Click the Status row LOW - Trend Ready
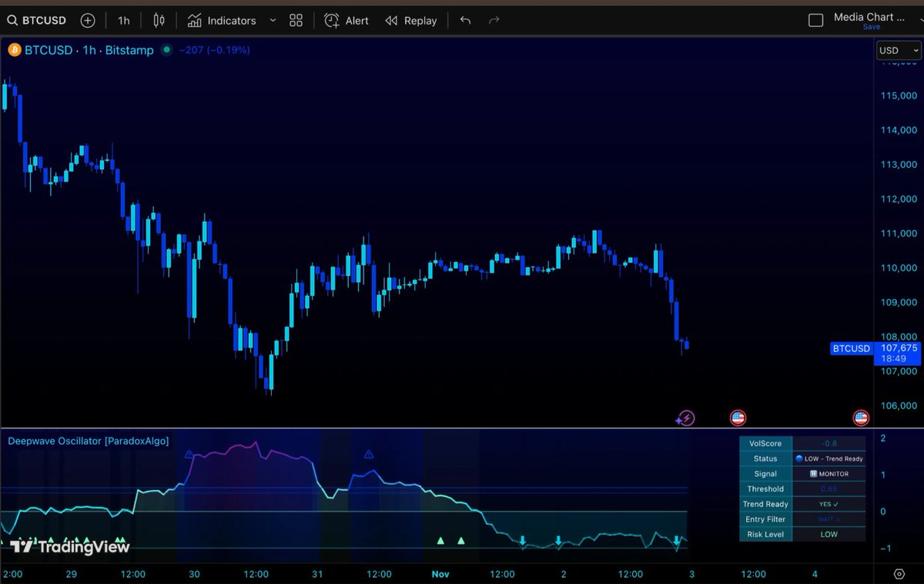 tap(829, 458)
